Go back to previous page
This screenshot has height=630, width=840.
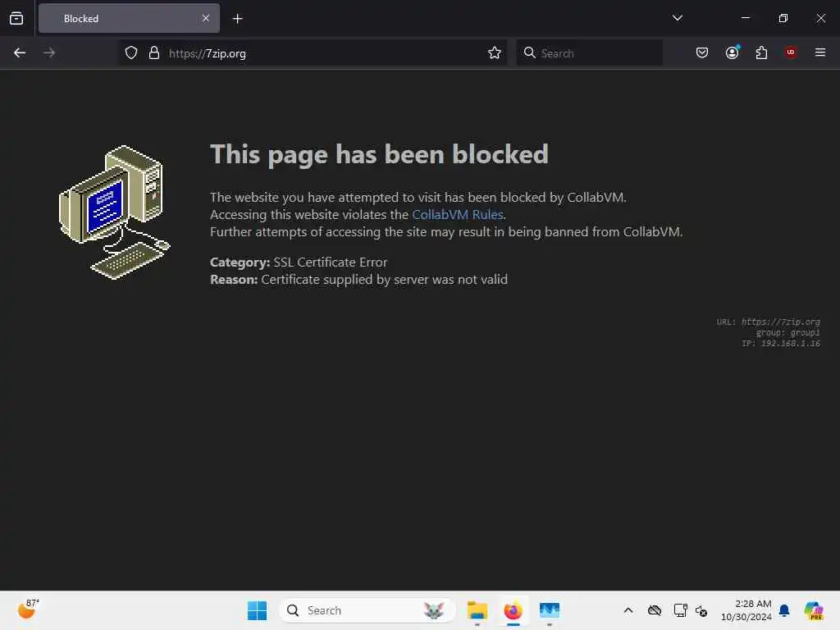(20, 52)
